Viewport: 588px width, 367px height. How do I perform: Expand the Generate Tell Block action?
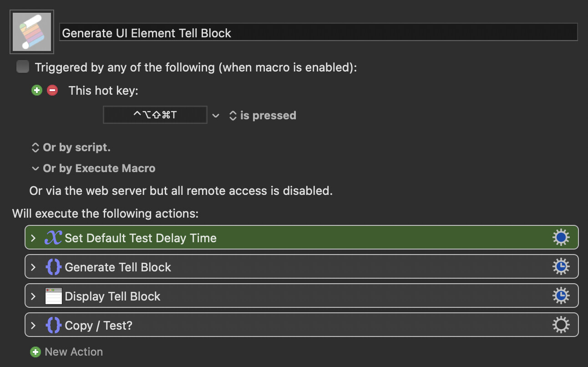pyautogui.click(x=33, y=267)
